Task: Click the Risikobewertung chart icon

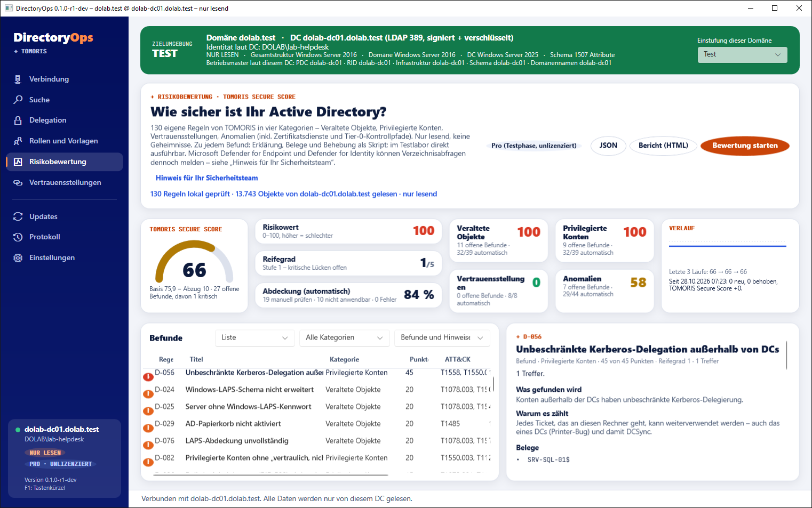Action: tap(18, 162)
